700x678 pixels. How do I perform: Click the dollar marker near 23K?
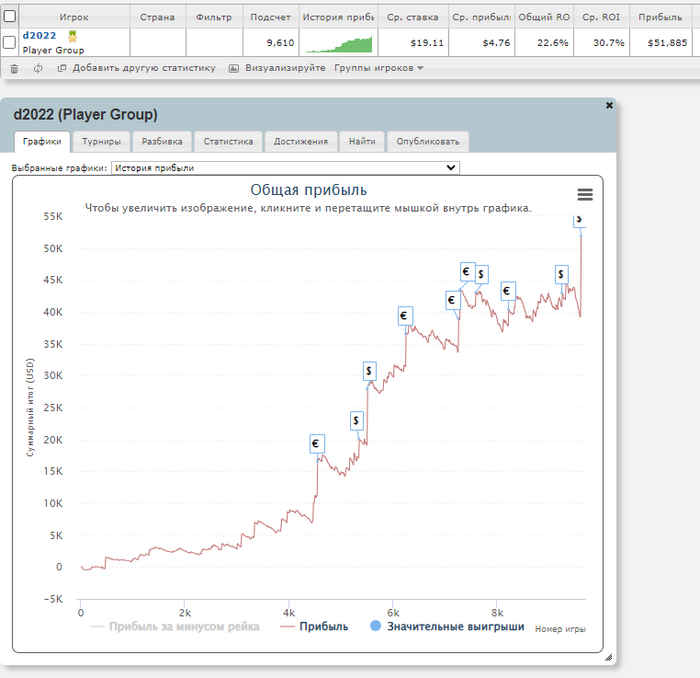pyautogui.click(x=357, y=420)
